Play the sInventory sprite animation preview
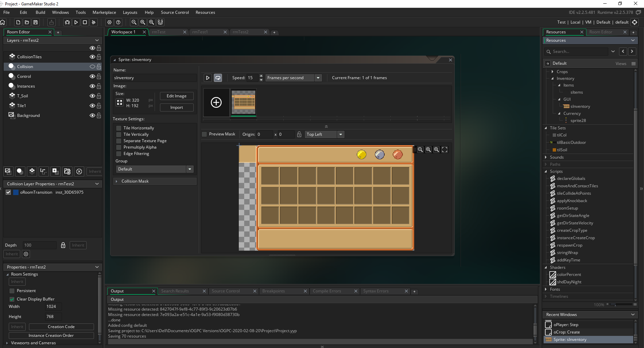The width and height of the screenshot is (644, 348). [x=207, y=77]
